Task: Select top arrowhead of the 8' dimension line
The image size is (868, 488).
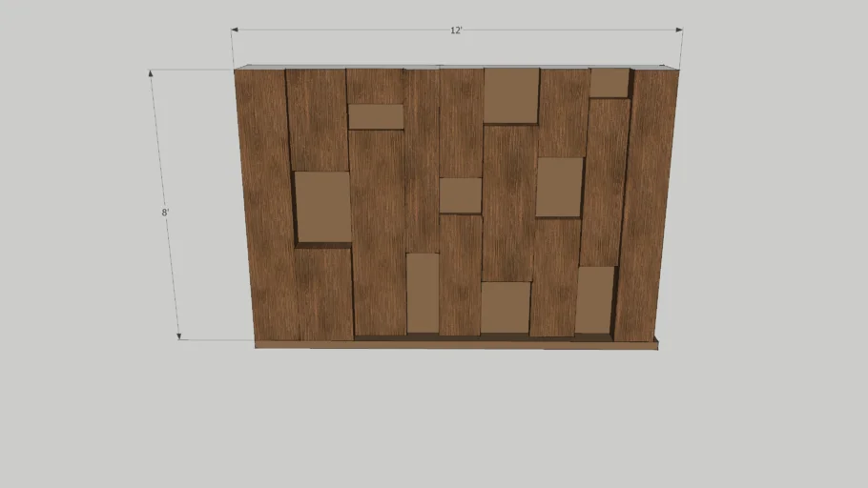Action: (x=152, y=73)
